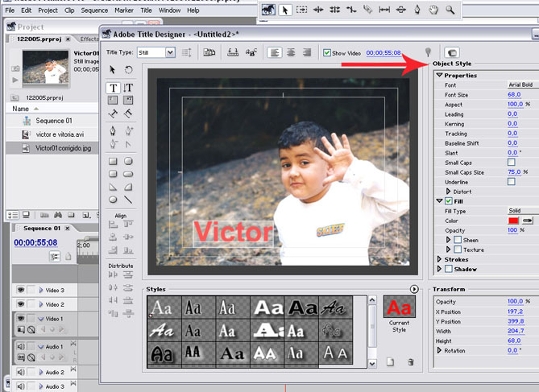The image size is (539, 392).
Task: Click the color eyedropper icon
Action: click(529, 221)
